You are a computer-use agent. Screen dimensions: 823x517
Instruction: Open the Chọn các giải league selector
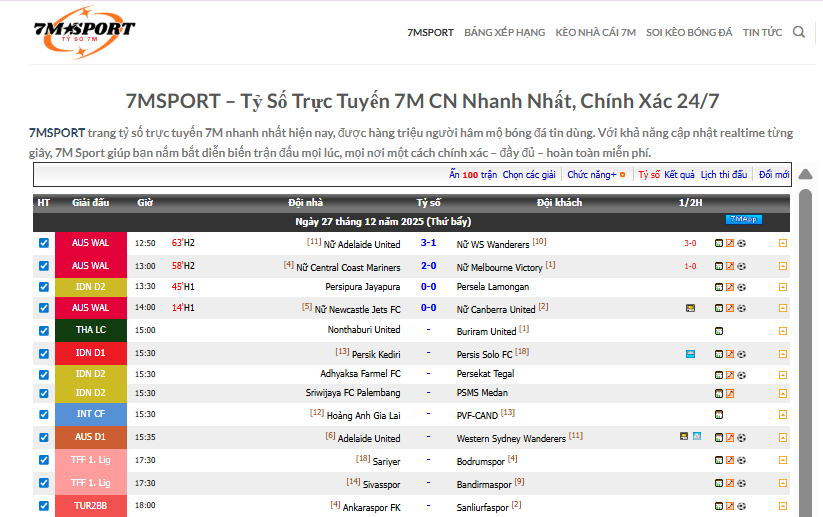pos(529,174)
